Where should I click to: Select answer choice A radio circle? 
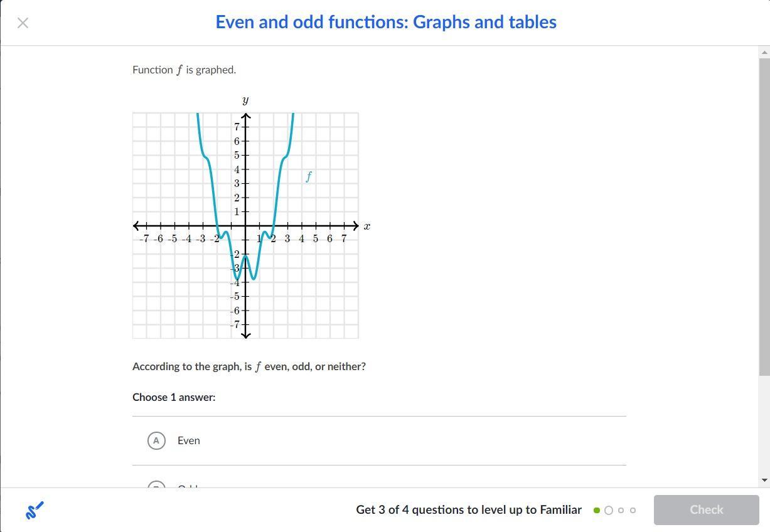tap(156, 440)
